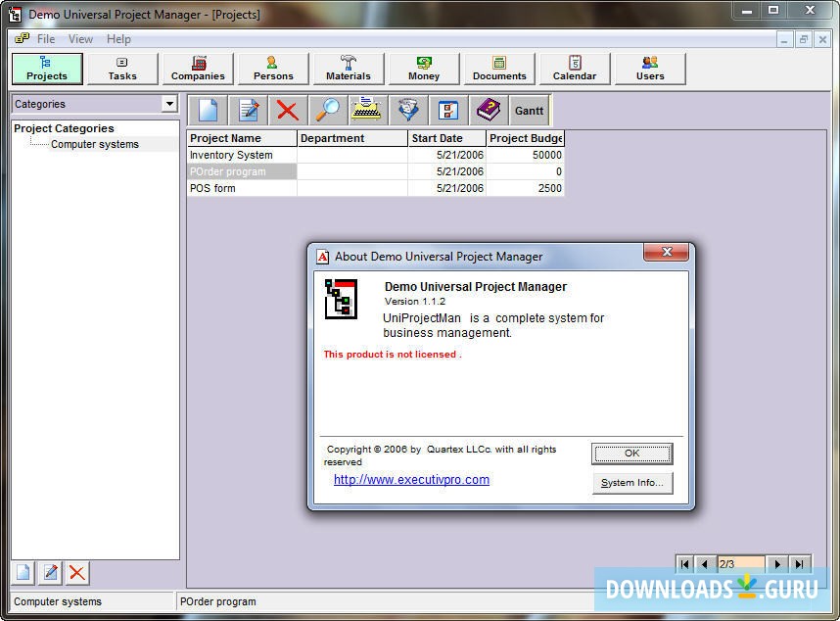Select Project Categories root node
The image size is (840, 621).
tap(64, 128)
